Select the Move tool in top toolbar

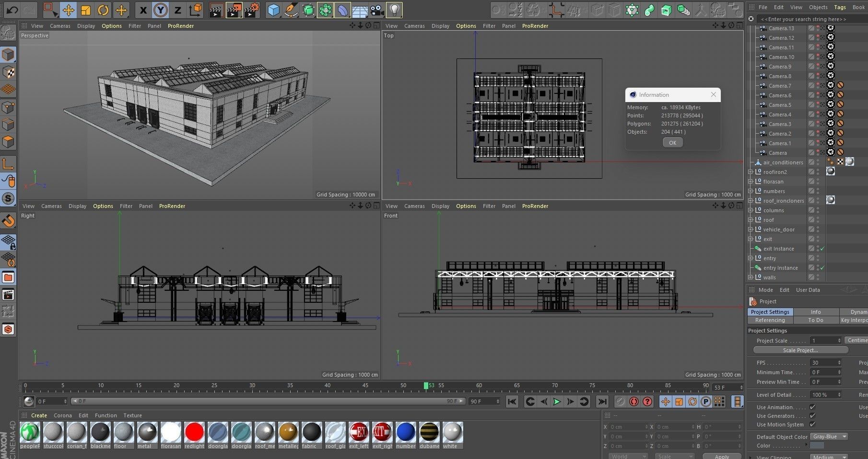pyautogui.click(x=68, y=10)
